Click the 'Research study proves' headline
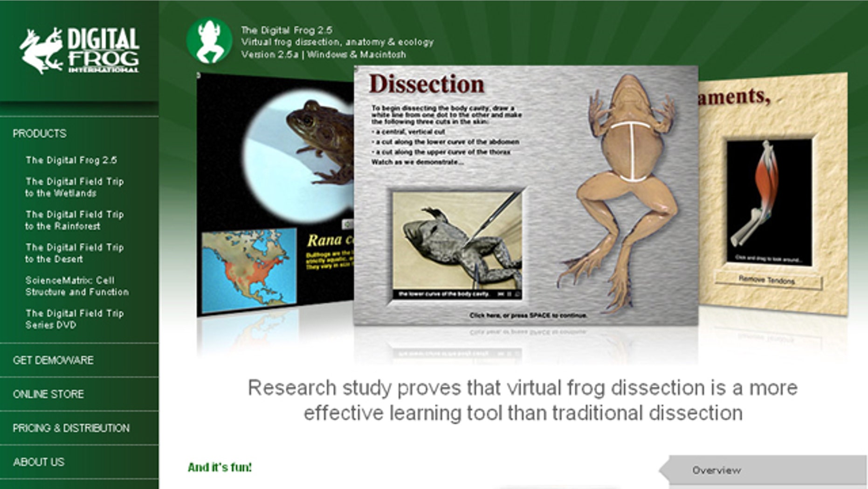The image size is (868, 489). pos(523,400)
